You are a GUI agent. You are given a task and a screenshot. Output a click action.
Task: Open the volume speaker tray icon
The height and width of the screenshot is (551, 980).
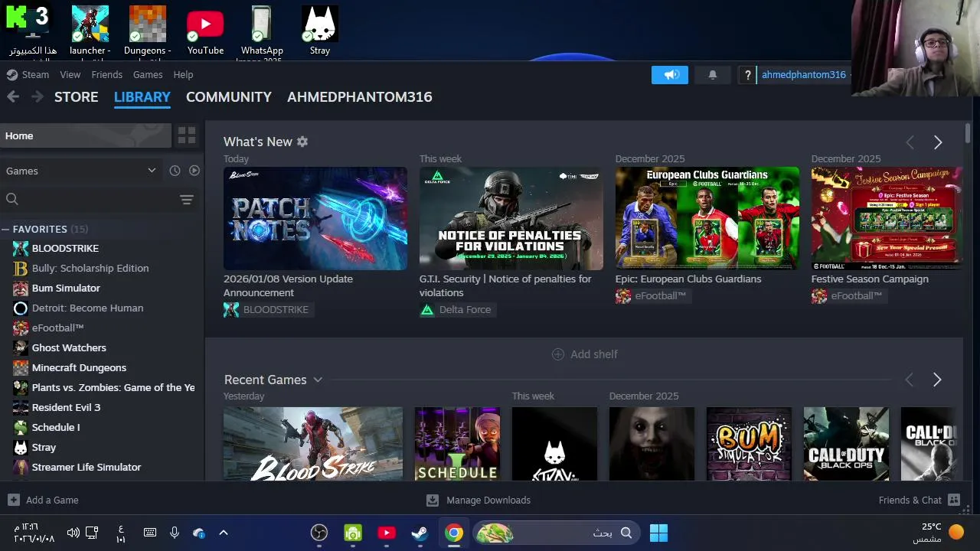pos(73,533)
